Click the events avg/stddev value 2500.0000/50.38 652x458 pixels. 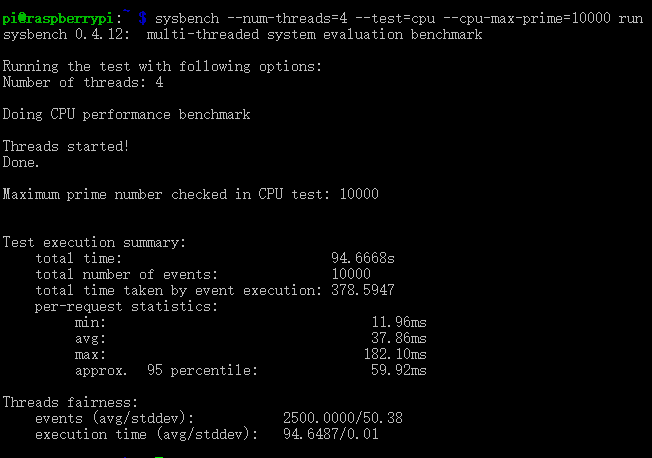(x=343, y=418)
